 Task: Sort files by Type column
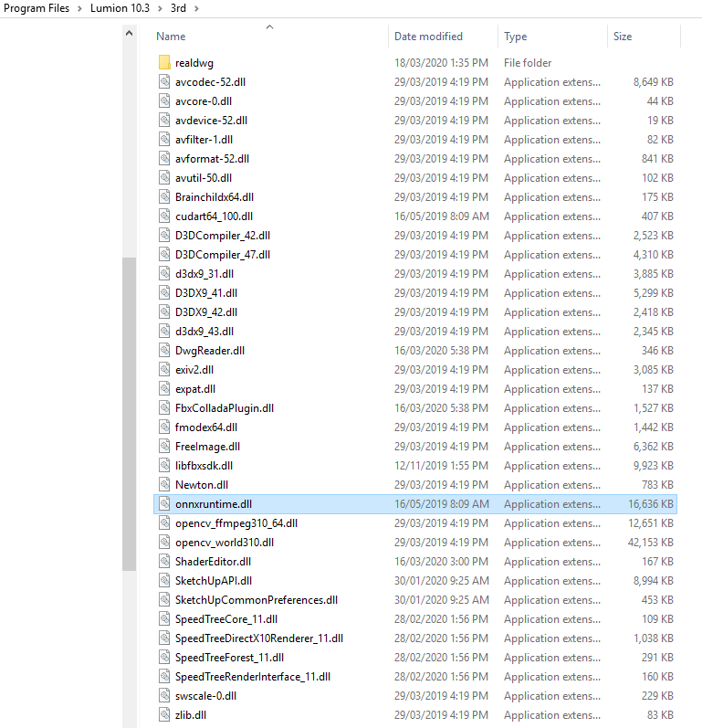515,37
